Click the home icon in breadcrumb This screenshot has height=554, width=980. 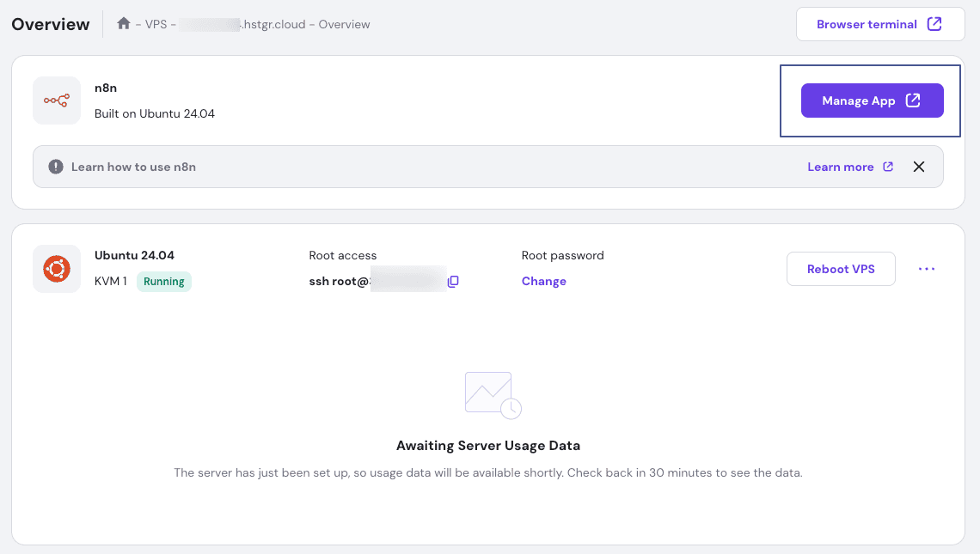pos(124,24)
